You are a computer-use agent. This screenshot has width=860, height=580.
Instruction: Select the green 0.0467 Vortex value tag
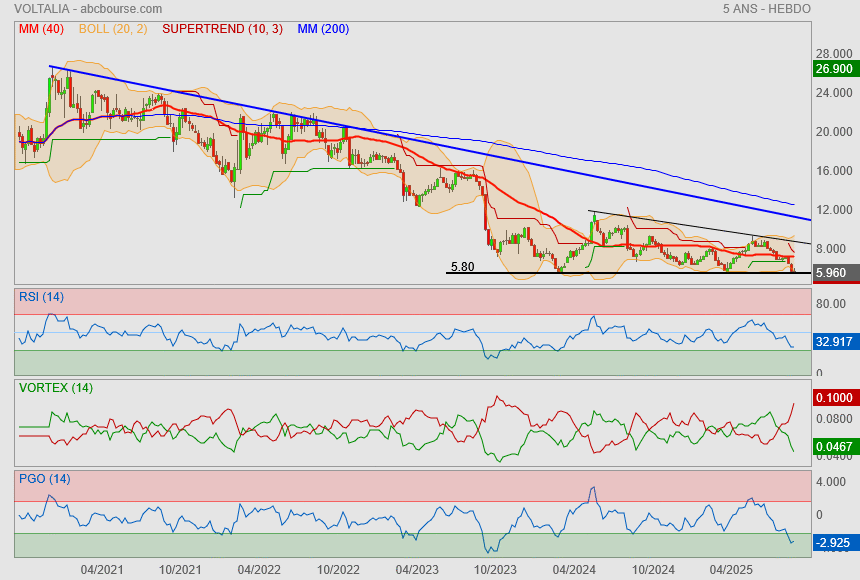[834, 445]
